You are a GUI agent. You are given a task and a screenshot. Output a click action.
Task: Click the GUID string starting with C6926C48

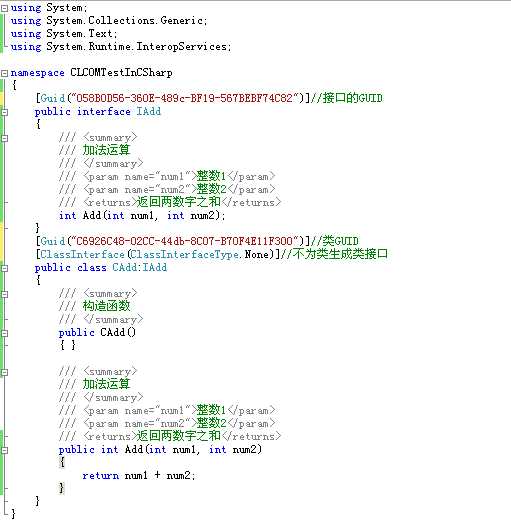pos(184,241)
